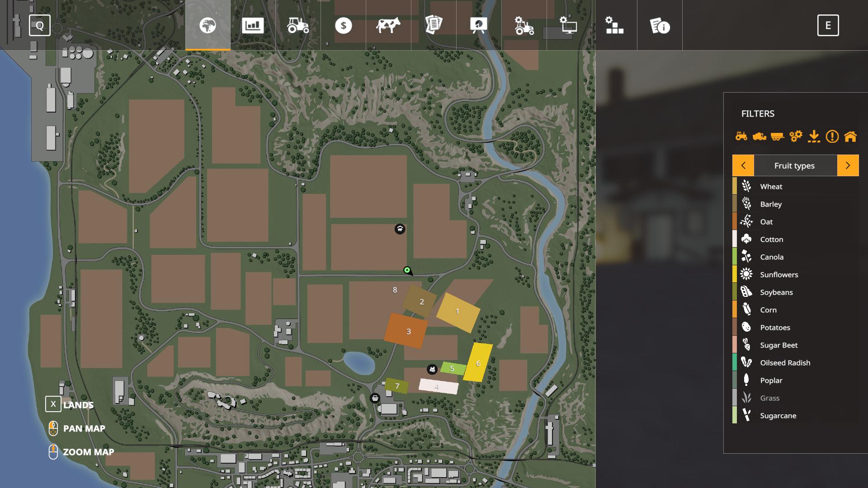Viewport: 868px width, 488px height.
Task: Navigate to next filter category with right arrow
Action: pyautogui.click(x=848, y=165)
